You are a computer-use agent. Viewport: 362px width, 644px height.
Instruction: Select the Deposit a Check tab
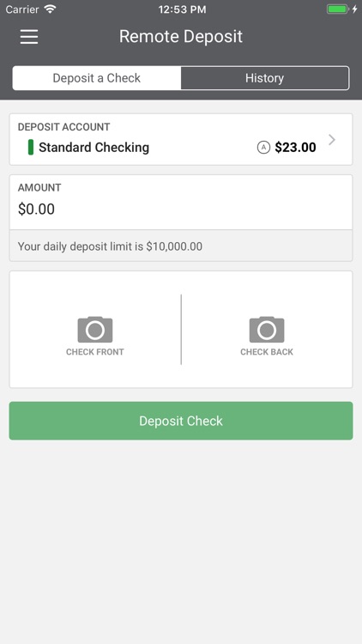click(x=97, y=78)
